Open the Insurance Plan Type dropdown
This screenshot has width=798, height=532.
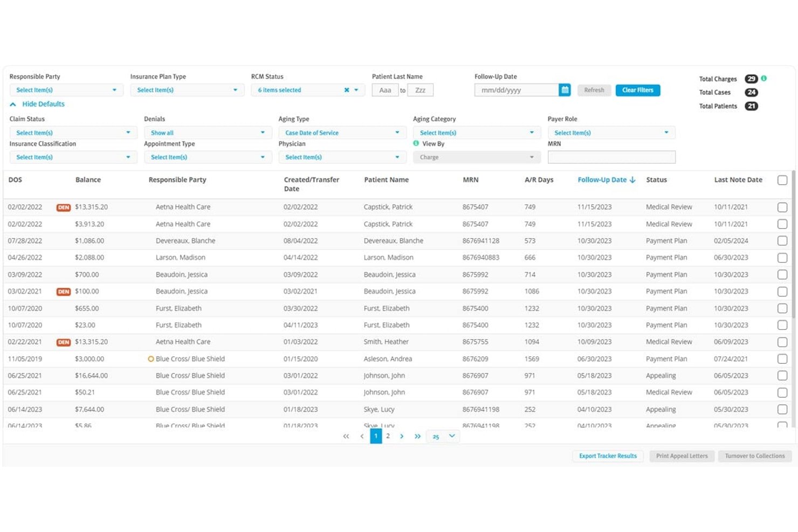point(187,90)
